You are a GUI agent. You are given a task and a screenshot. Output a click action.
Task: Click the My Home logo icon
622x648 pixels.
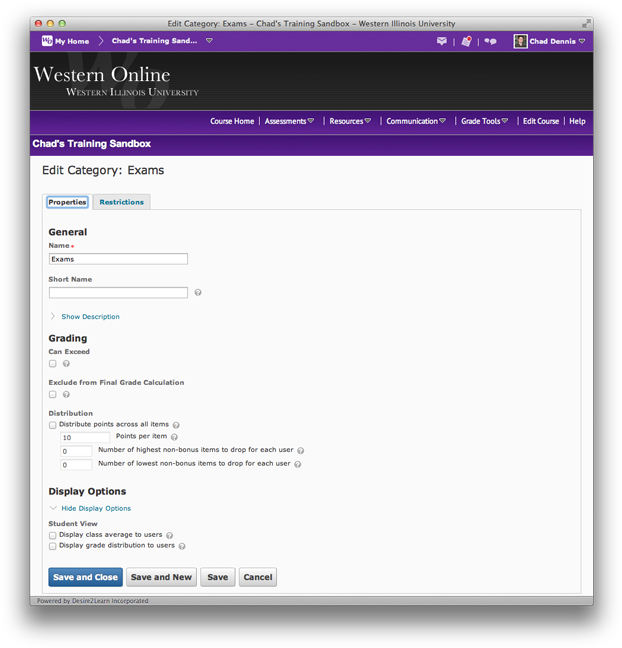click(47, 40)
